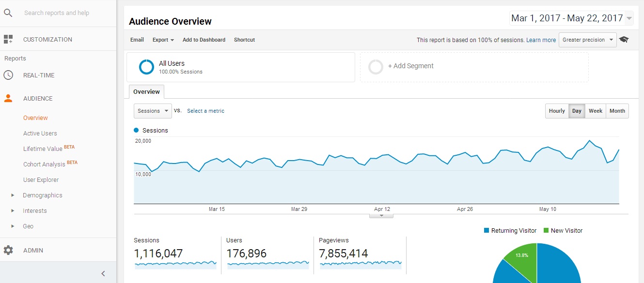Collapse sidebar with the left chevron
Screen dimensions: 644x283
[x=103, y=273]
